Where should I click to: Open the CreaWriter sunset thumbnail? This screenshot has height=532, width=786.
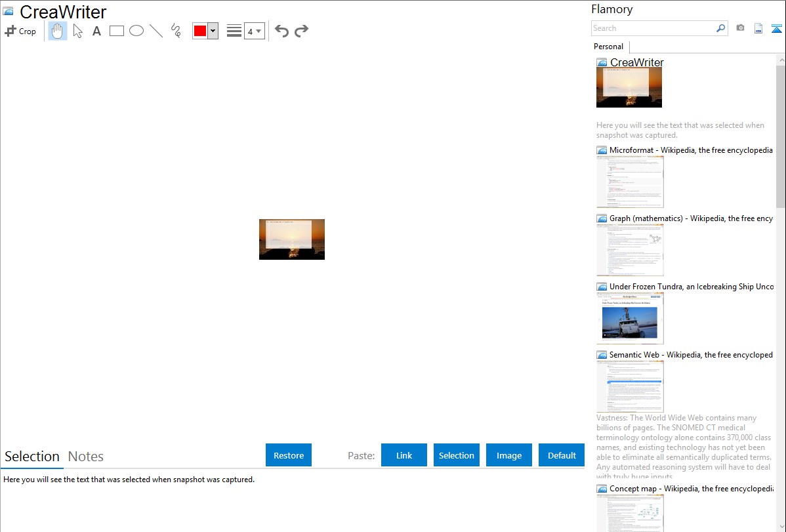[x=629, y=87]
